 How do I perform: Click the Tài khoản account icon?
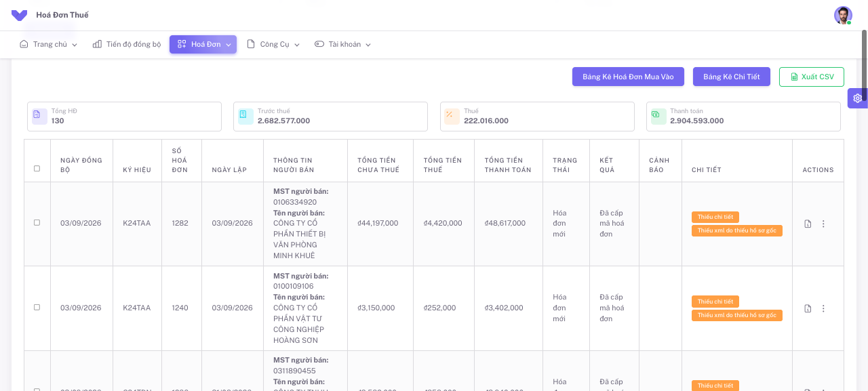point(319,44)
